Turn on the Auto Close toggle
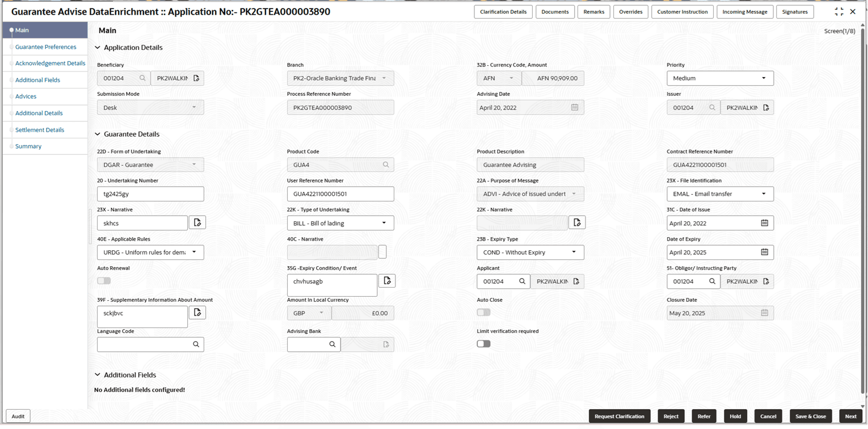This screenshot has height=429, width=868. pos(483,312)
